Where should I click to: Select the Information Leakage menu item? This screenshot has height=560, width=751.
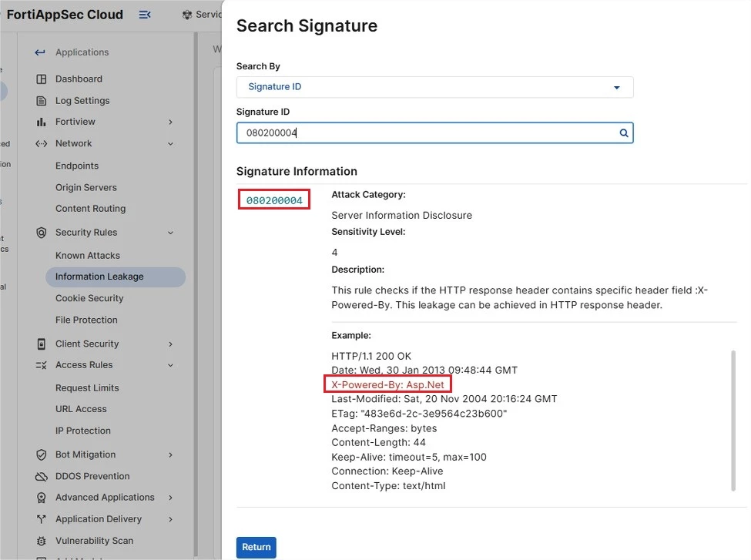116,277
